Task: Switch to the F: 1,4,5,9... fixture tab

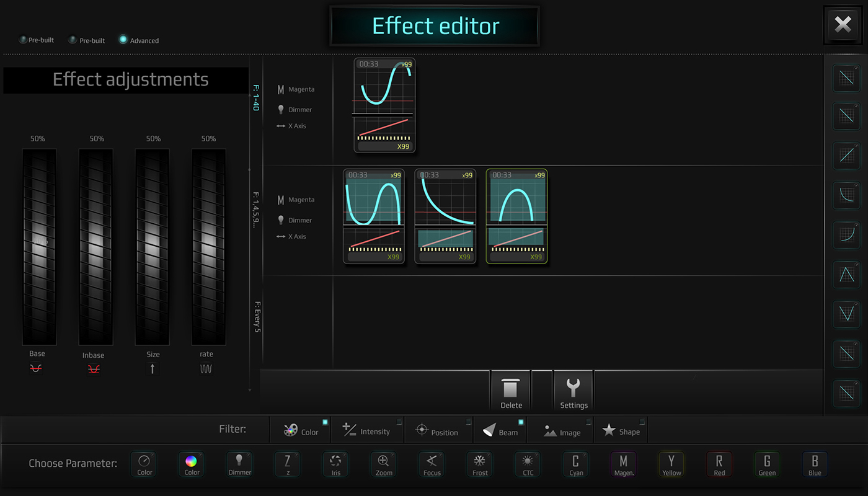Action: tap(256, 210)
